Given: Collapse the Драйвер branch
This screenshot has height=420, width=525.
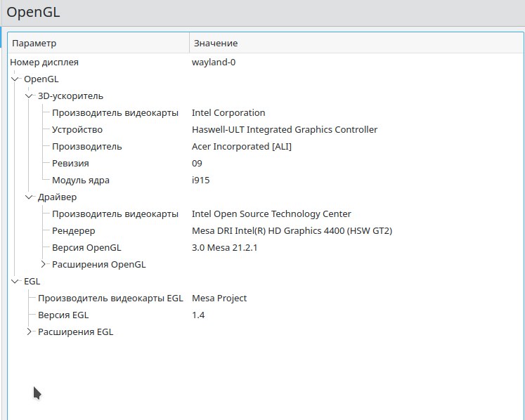Looking at the screenshot, I should [x=29, y=197].
